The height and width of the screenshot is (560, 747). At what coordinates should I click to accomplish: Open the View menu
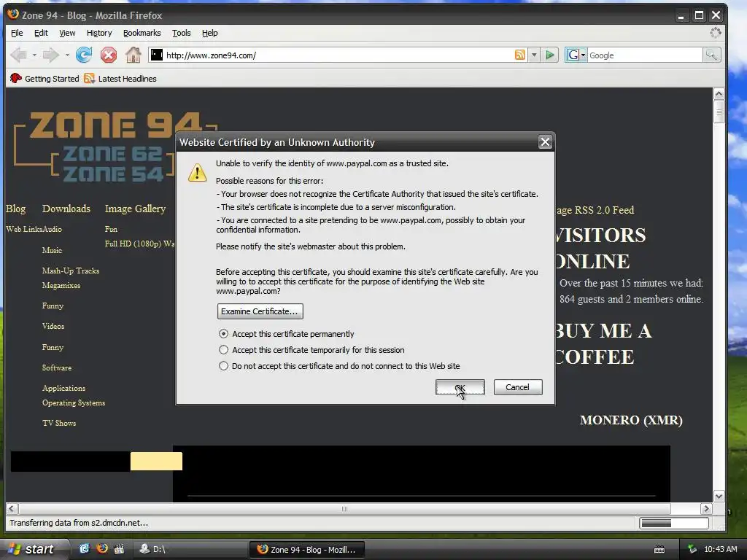point(67,33)
